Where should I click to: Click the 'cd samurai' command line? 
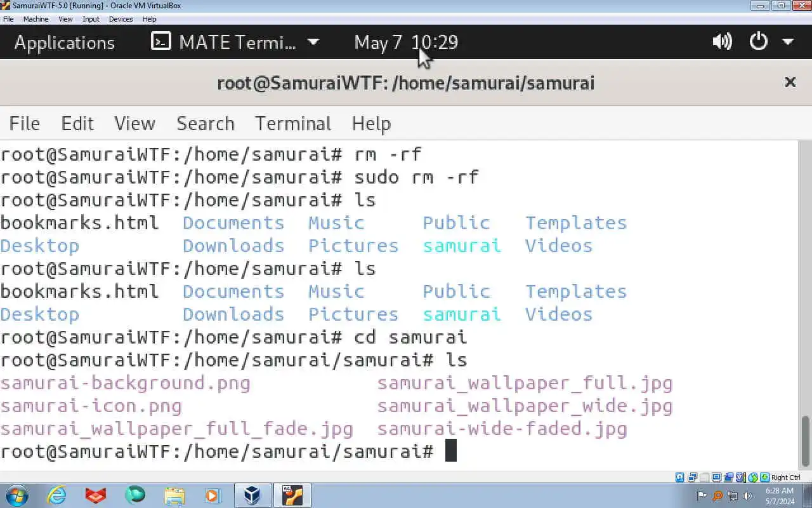point(233,337)
